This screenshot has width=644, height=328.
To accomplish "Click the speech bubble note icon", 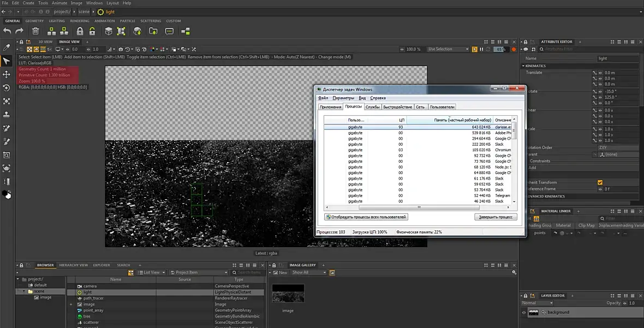I will (169, 31).
